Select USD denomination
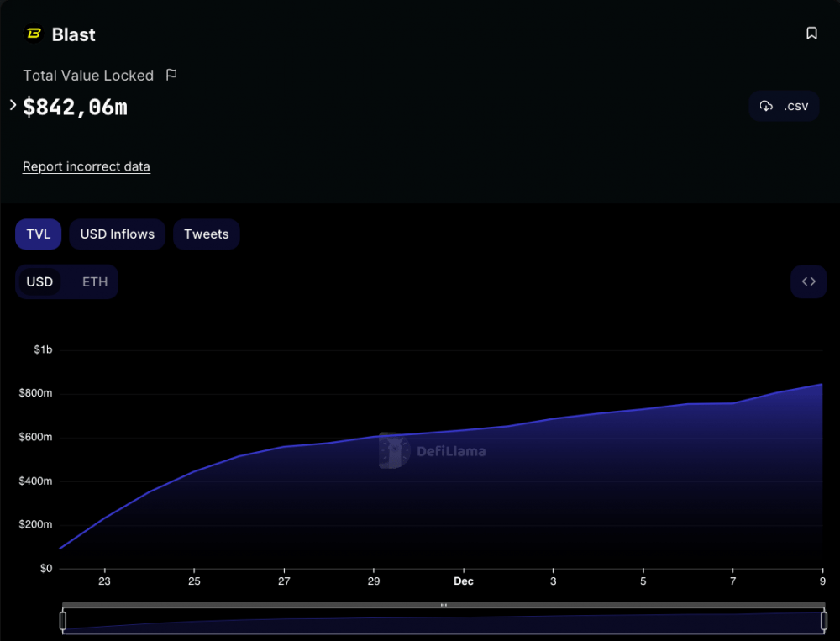The height and width of the screenshot is (641, 840). click(x=39, y=282)
